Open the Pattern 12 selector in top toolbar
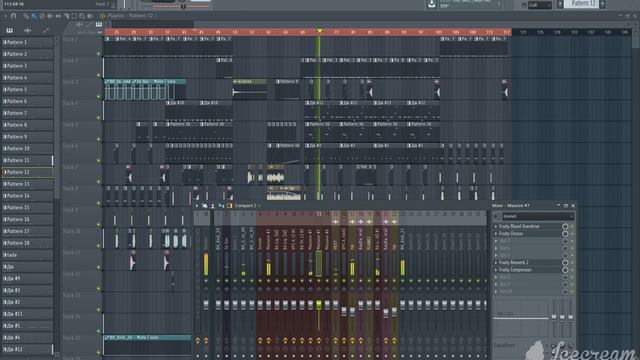Screen dimensions: 640x360 [582, 4]
